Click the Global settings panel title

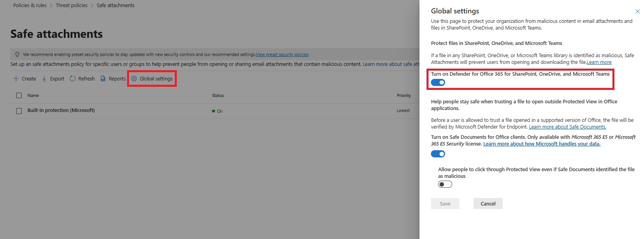pos(455,11)
